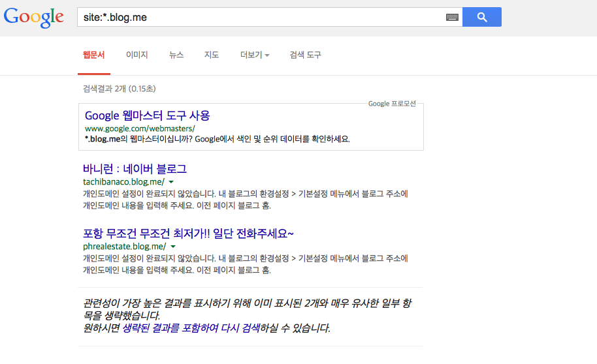Expand the arrow beside tachibanaco.blog.me
Screen dimensions: 597x364
coord(172,182)
